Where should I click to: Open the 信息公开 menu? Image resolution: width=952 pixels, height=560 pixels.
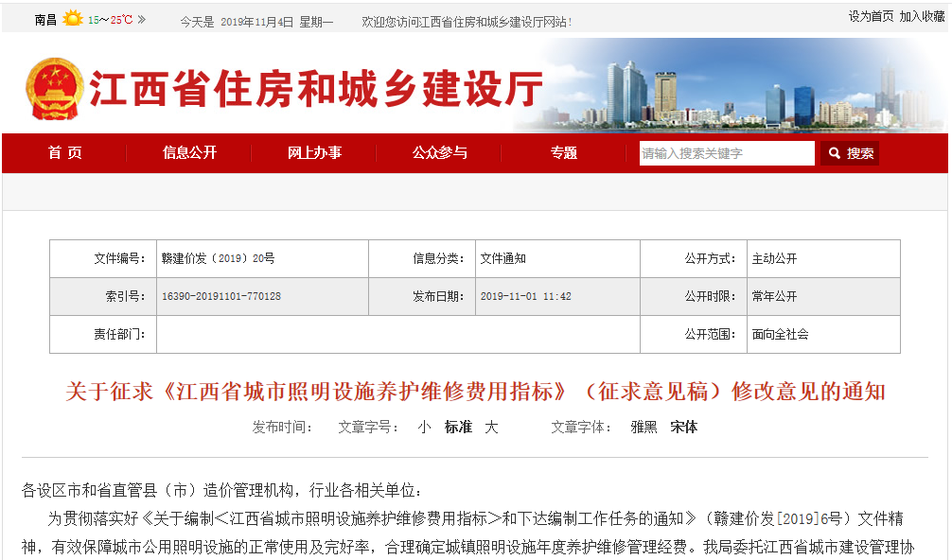pos(189,153)
